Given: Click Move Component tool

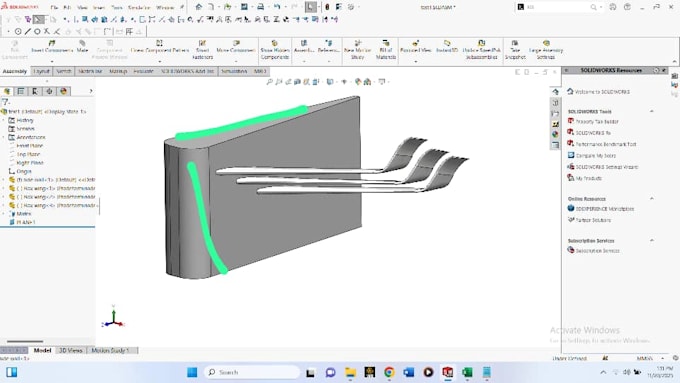Looking at the screenshot, I should point(236,46).
